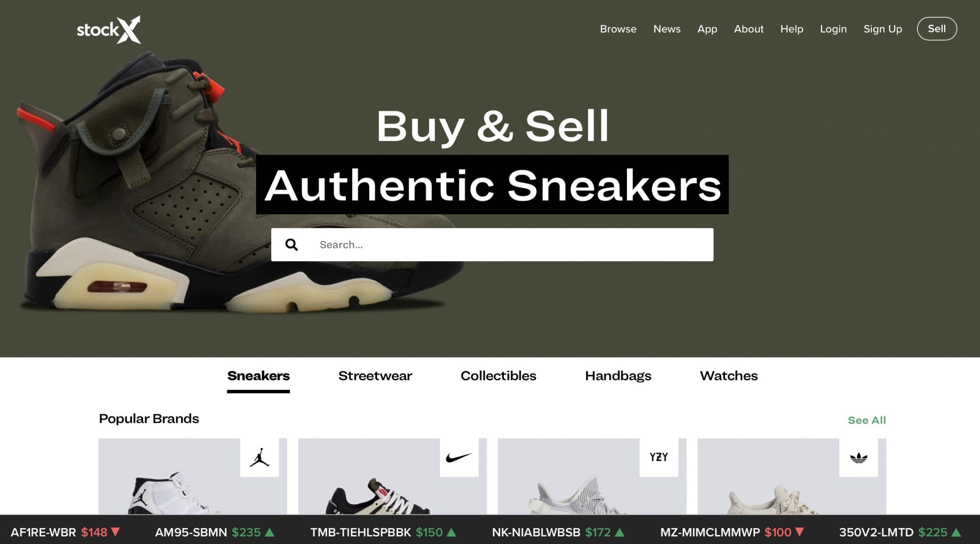Open the Watches tab
The image size is (980, 544).
click(x=729, y=376)
